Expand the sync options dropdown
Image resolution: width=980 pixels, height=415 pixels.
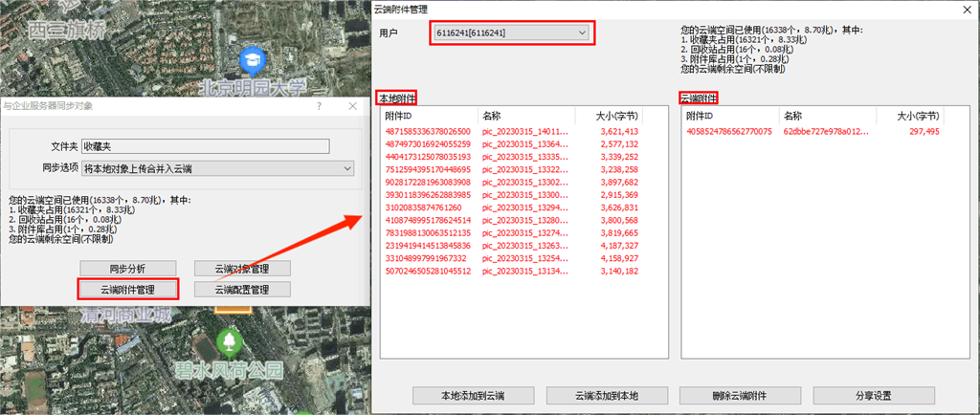pos(347,168)
